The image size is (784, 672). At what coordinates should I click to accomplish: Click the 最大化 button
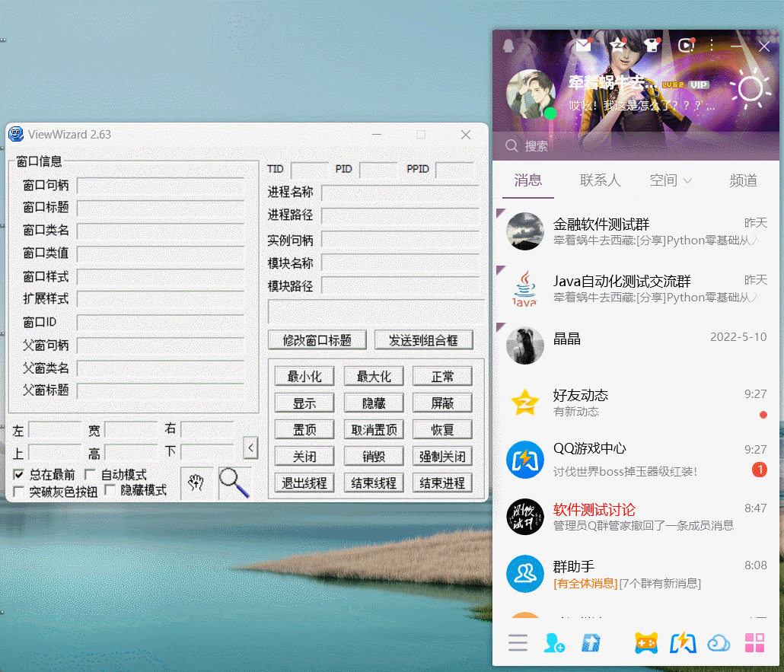[374, 377]
